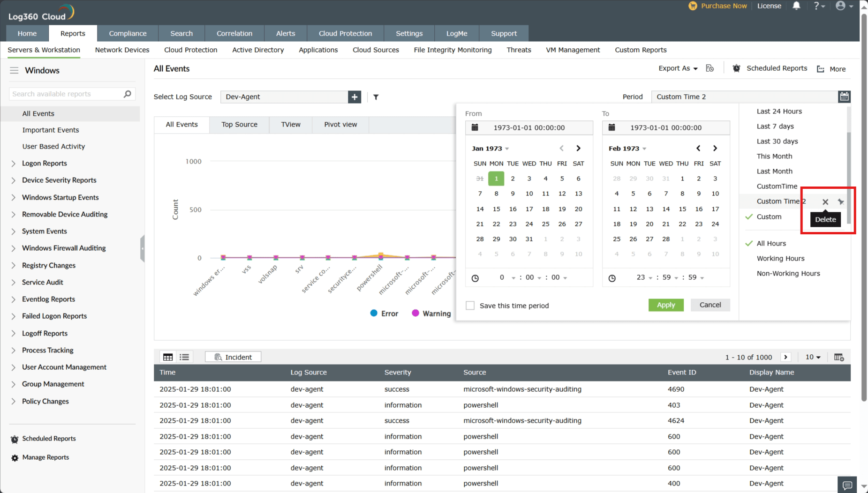
Task: Click the Incident button
Action: [233, 357]
